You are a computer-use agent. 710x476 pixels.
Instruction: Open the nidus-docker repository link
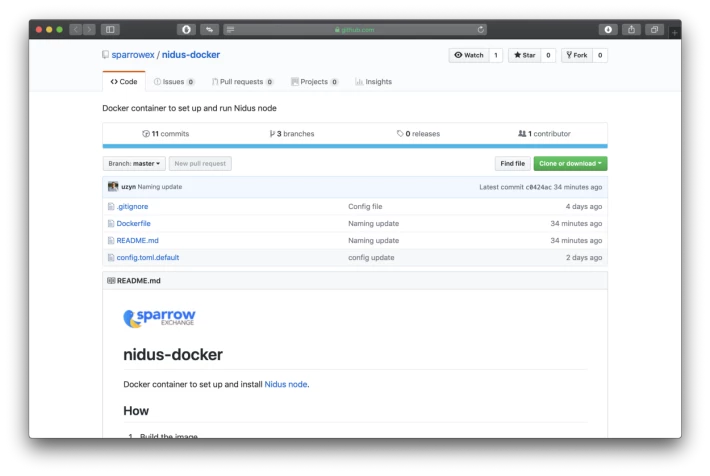(x=191, y=55)
